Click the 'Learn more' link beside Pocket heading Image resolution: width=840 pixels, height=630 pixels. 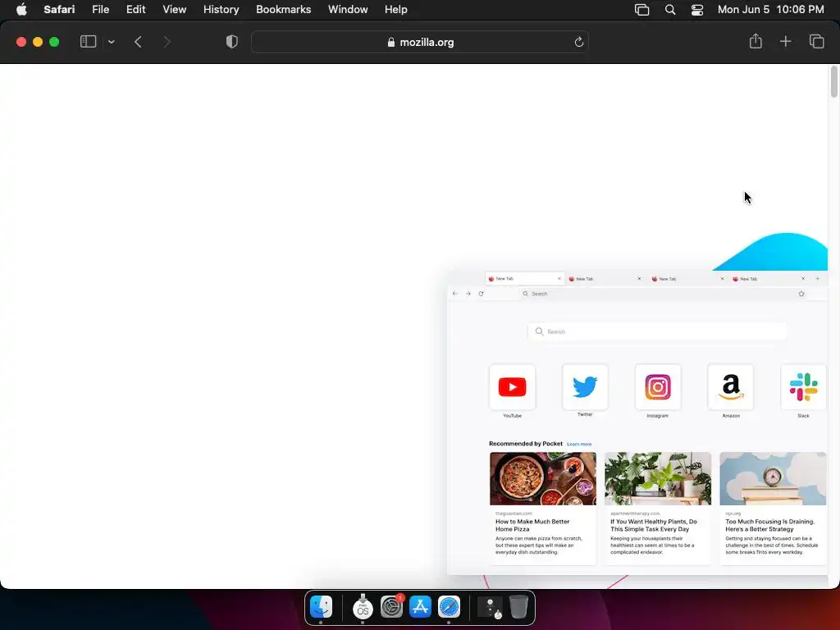tap(579, 444)
